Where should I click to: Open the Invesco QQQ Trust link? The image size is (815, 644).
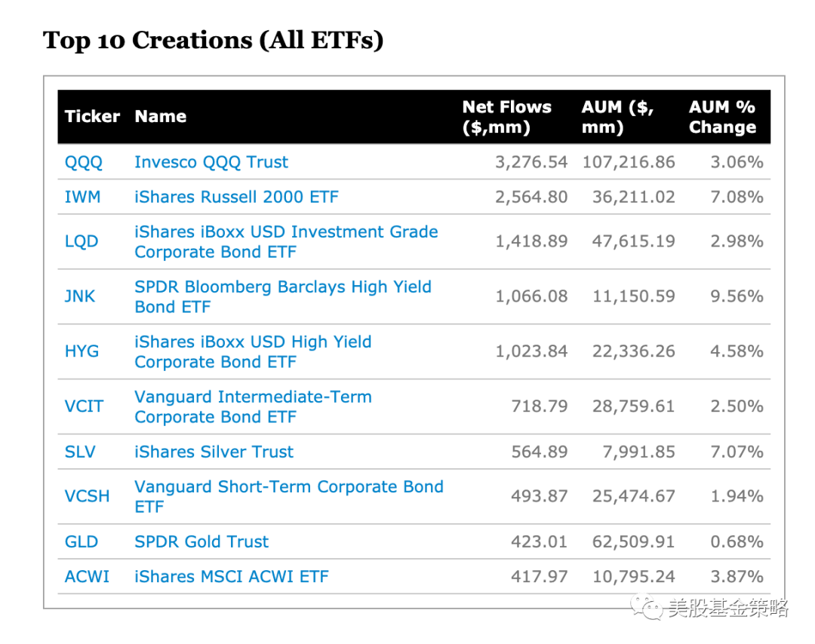211,162
